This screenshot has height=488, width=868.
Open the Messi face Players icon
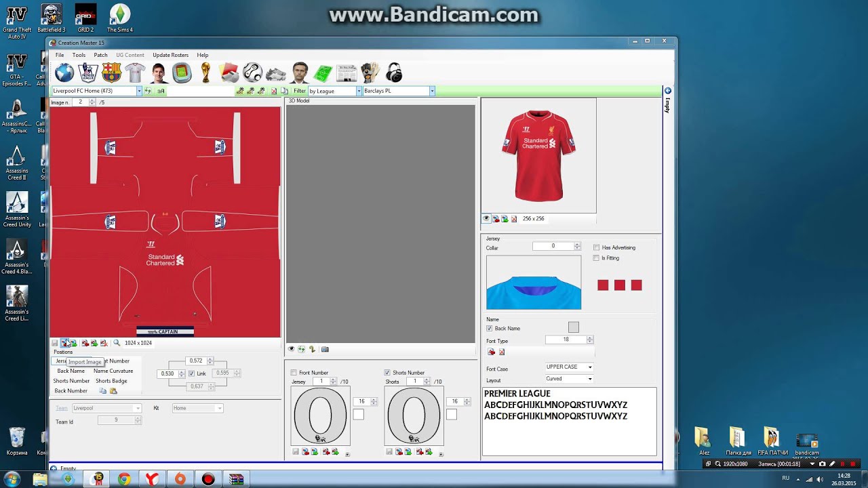[x=159, y=73]
